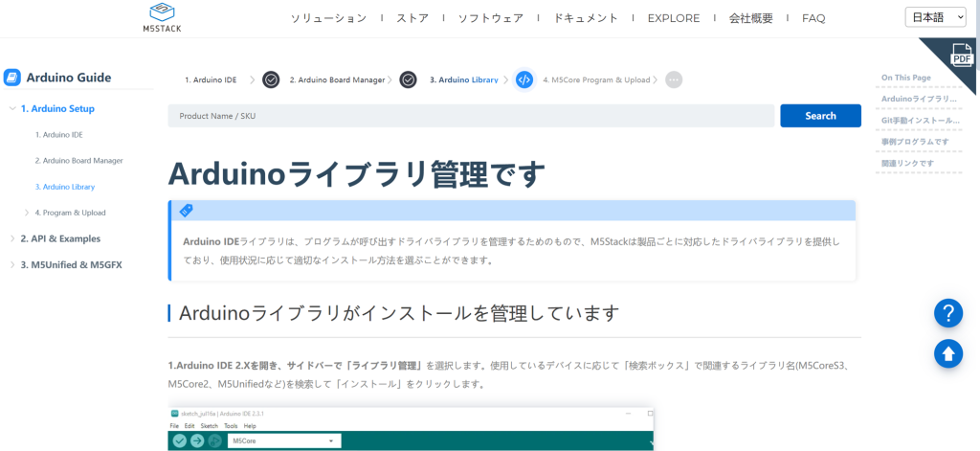
Task: Expand the 3. M5Unified & M5GFX section
Action: point(13,264)
